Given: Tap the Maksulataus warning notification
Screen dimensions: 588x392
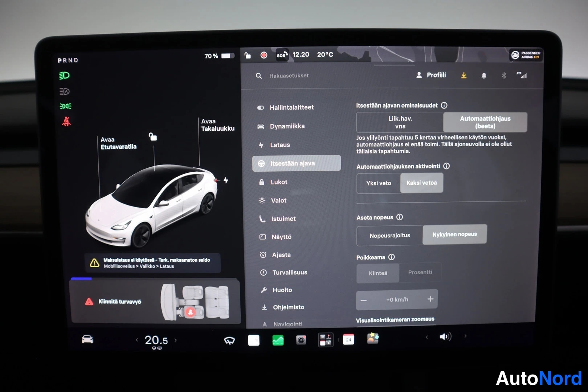Looking at the screenshot, I should pyautogui.click(x=153, y=263).
